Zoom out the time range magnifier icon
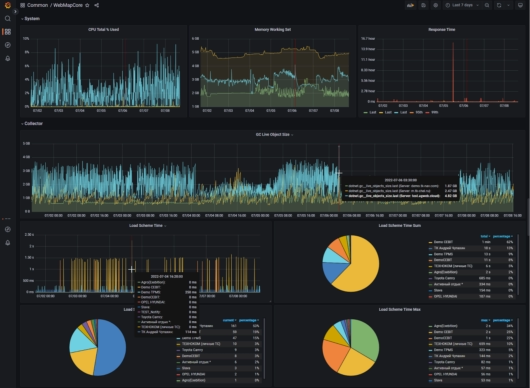The width and height of the screenshot is (530, 388). click(487, 5)
